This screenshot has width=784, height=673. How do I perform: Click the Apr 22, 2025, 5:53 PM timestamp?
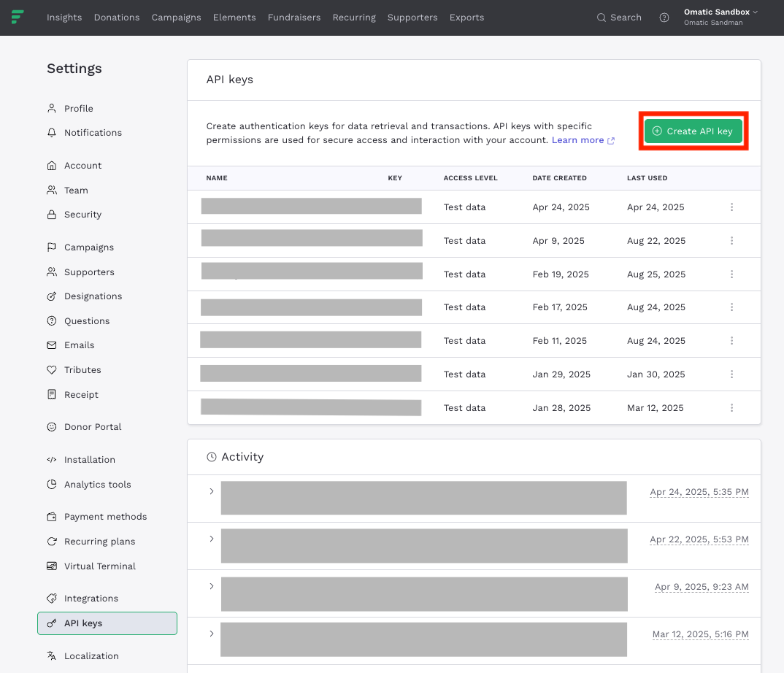point(699,539)
